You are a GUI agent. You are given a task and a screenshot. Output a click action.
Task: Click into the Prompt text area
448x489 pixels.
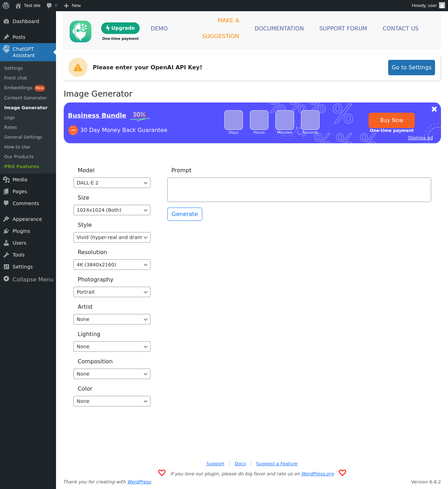tap(299, 190)
